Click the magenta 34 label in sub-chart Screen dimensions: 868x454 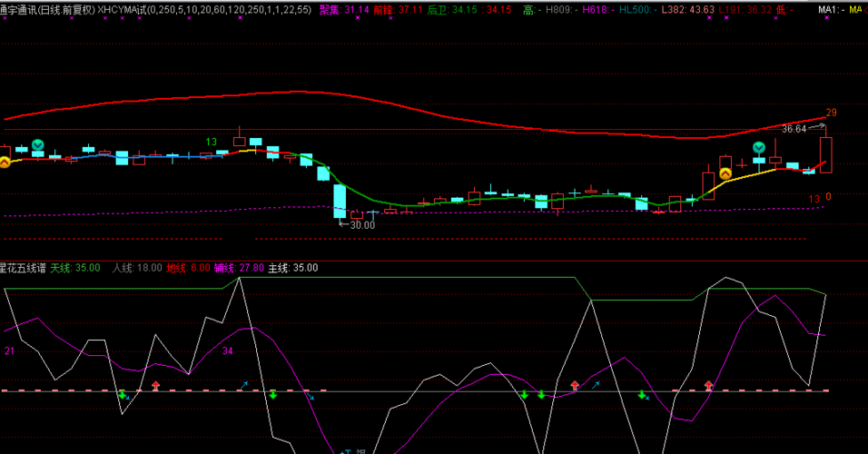tap(228, 351)
